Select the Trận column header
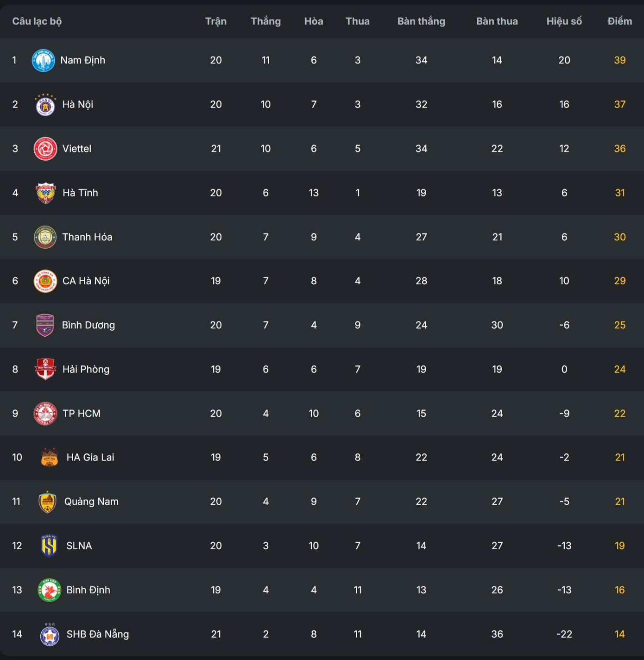Image resolution: width=644 pixels, height=660 pixels. pyautogui.click(x=216, y=21)
